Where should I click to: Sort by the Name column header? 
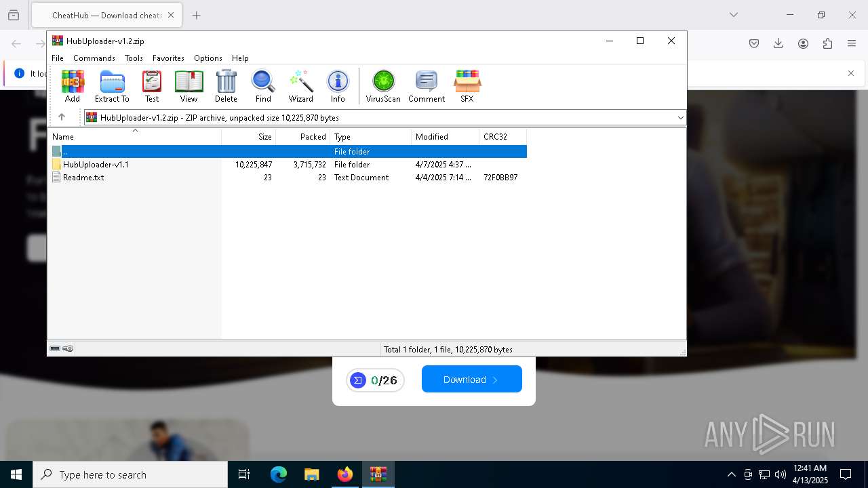coord(135,136)
